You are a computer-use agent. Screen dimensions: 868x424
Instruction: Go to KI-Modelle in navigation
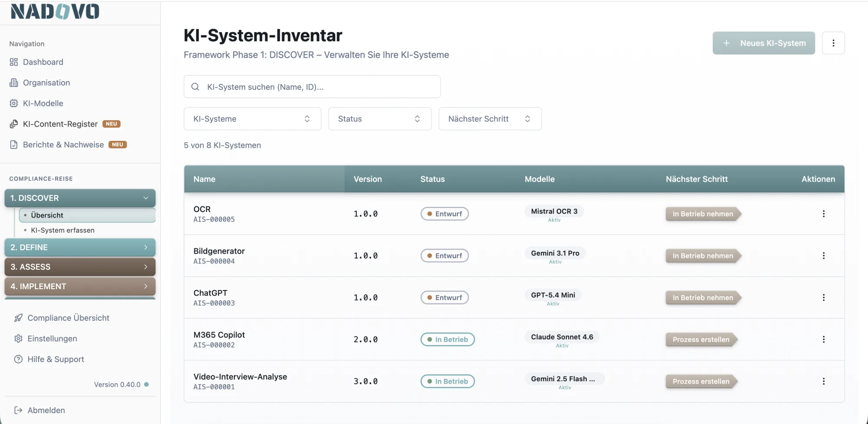[x=43, y=103]
